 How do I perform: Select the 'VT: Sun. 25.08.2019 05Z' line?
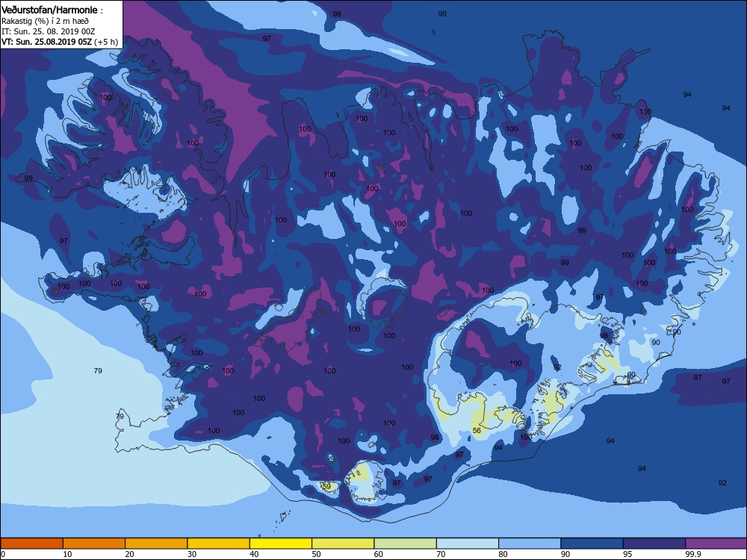[46, 42]
